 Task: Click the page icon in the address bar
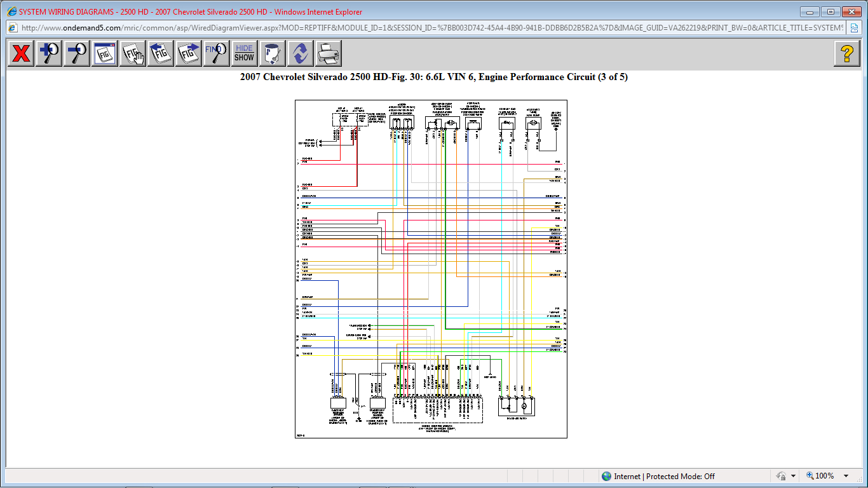[13, 28]
